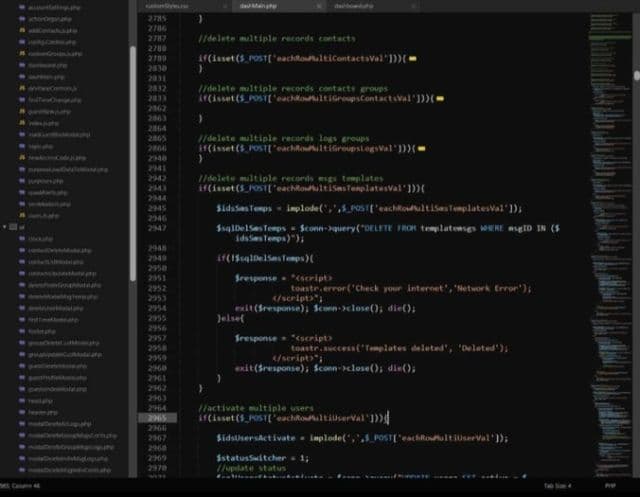The width and height of the screenshot is (640, 497).
Task: Open the dashboards.php tab
Action: point(353,5)
